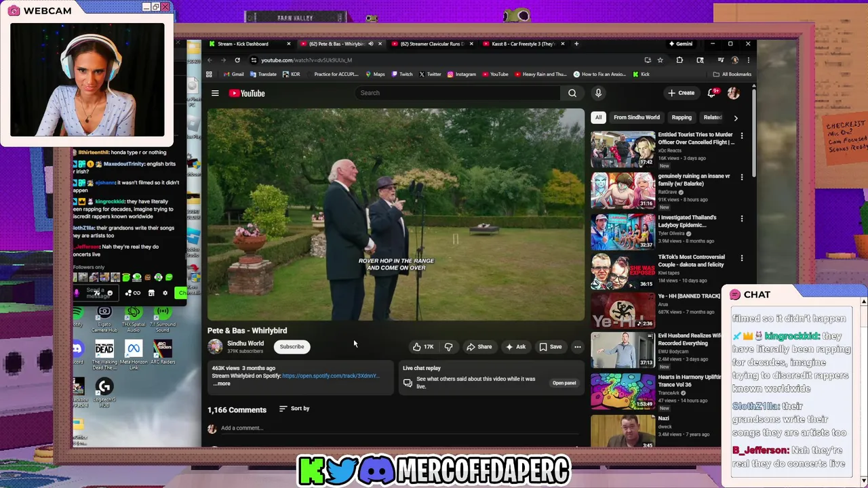Open options for Entitled Tourist video
868x488 pixels.
click(x=742, y=136)
